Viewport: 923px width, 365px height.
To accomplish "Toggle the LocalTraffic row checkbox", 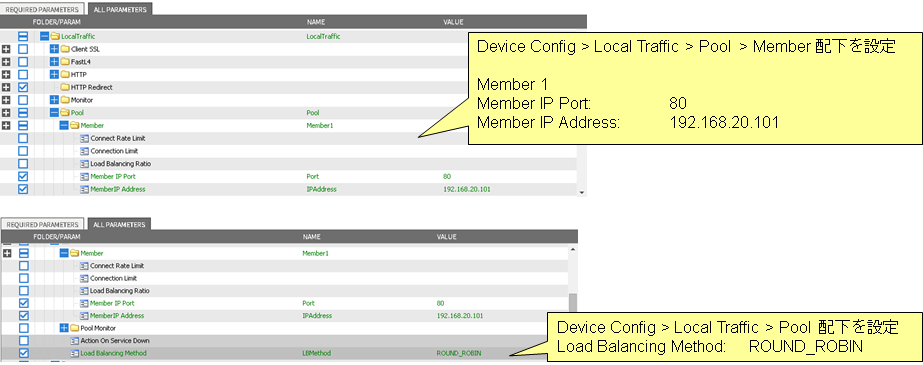I will [x=23, y=36].
